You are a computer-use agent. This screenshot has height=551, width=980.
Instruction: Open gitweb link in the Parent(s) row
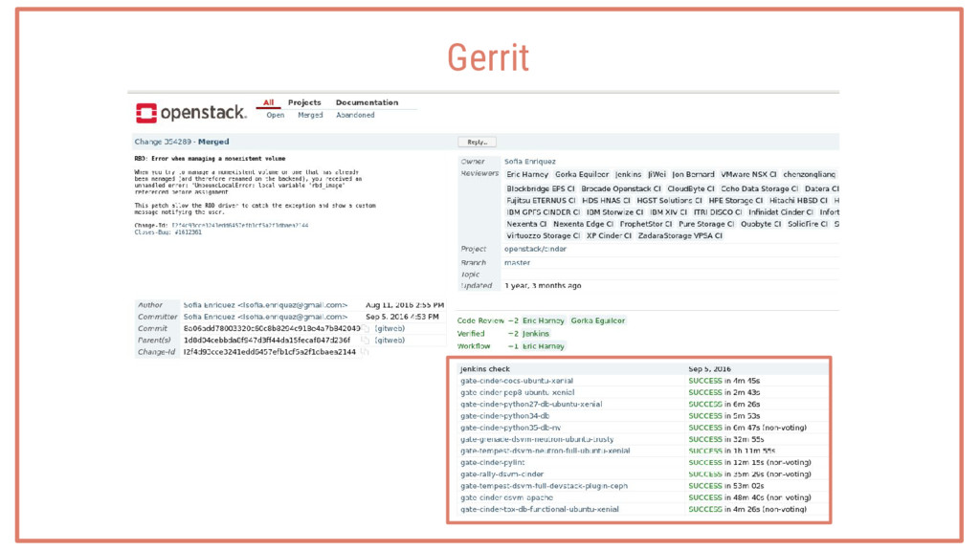390,341
